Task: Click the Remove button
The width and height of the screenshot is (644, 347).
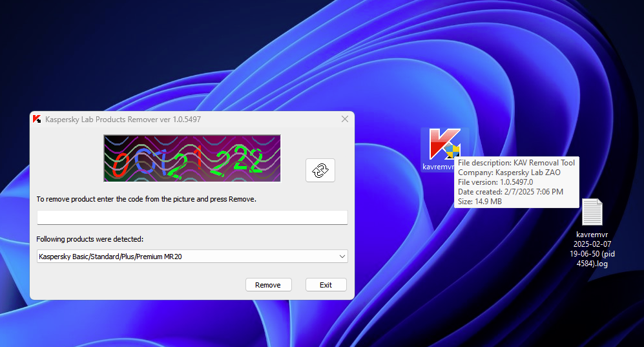Action: [269, 284]
